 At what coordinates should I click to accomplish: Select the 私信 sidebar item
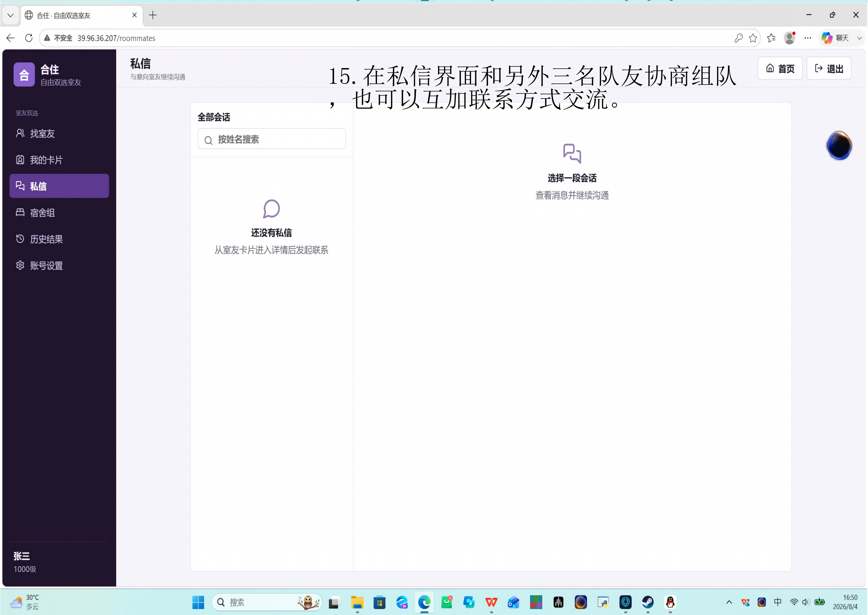(x=59, y=186)
